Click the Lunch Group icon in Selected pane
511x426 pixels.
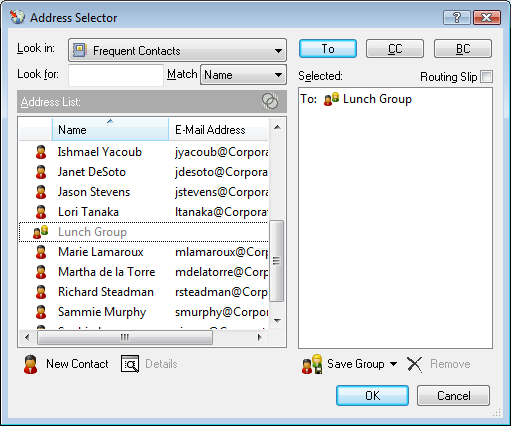(x=331, y=99)
